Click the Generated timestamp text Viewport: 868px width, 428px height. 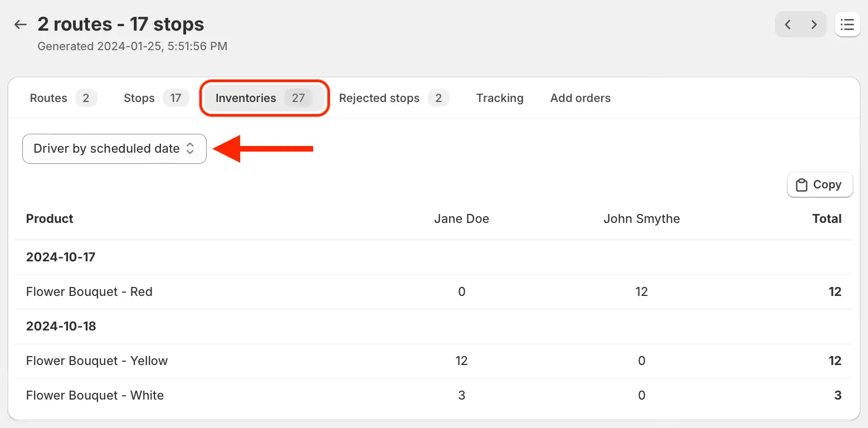tap(133, 46)
